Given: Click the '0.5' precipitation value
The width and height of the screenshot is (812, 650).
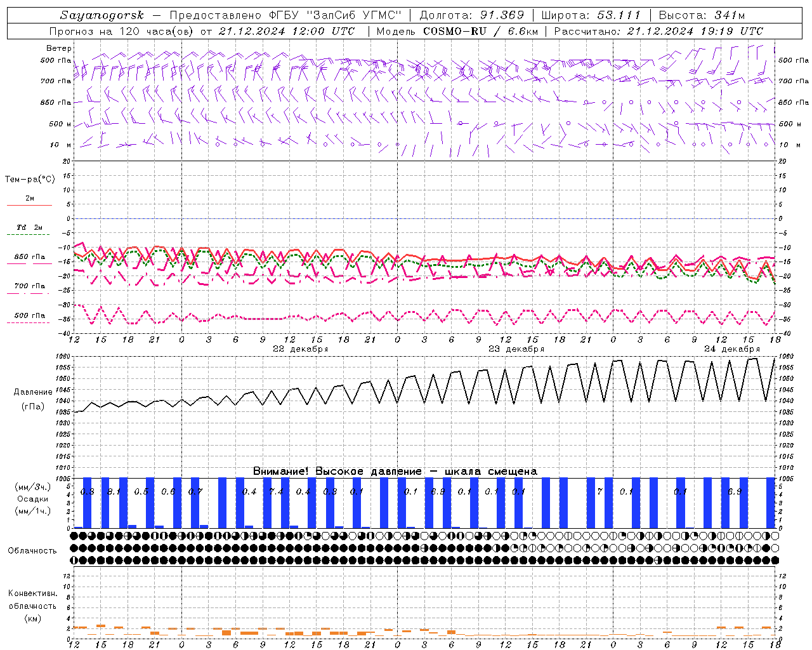Looking at the screenshot, I should (141, 492).
